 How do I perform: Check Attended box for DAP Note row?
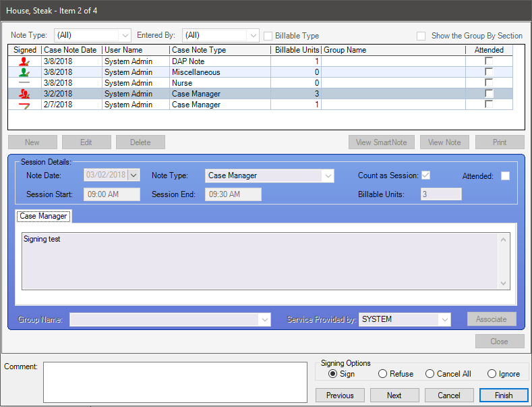click(489, 61)
